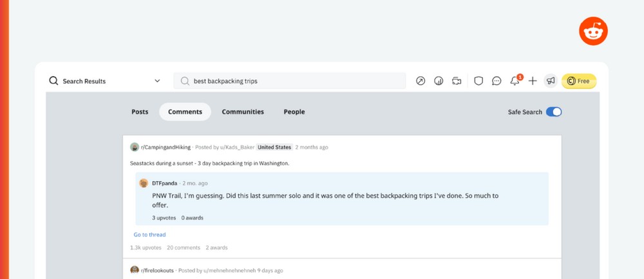Select the Communities tab
Image resolution: width=644 pixels, height=279 pixels.
click(x=243, y=112)
